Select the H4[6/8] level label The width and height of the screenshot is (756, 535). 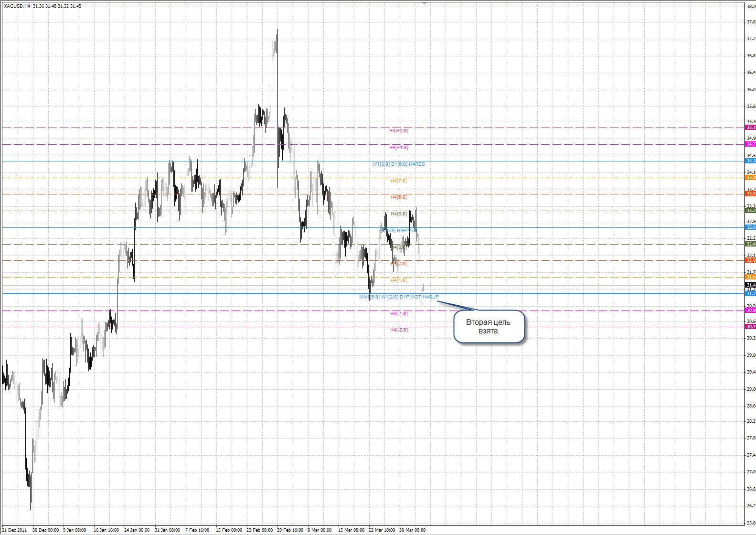pyautogui.click(x=399, y=197)
